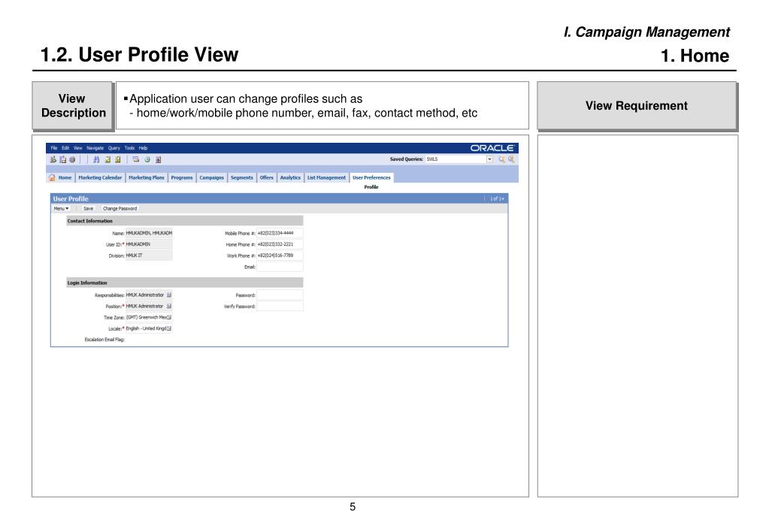Open the Edit menu
This screenshot has width=769, height=532.
(x=65, y=148)
